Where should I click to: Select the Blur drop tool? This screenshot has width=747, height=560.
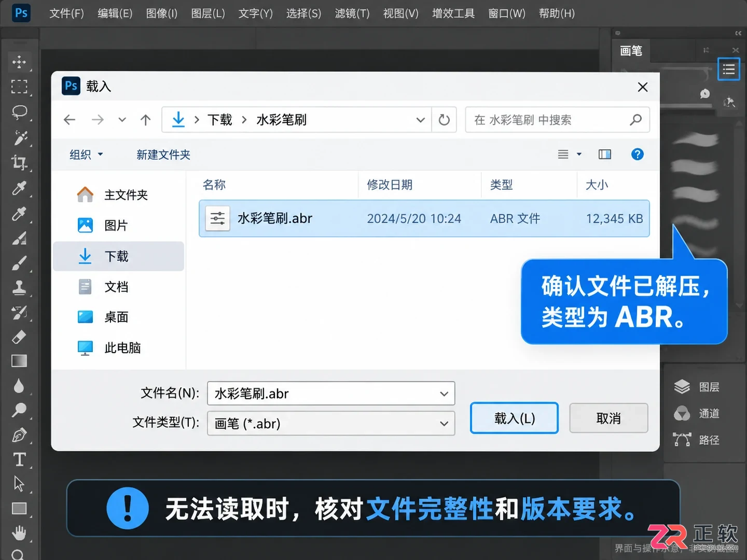click(x=19, y=386)
